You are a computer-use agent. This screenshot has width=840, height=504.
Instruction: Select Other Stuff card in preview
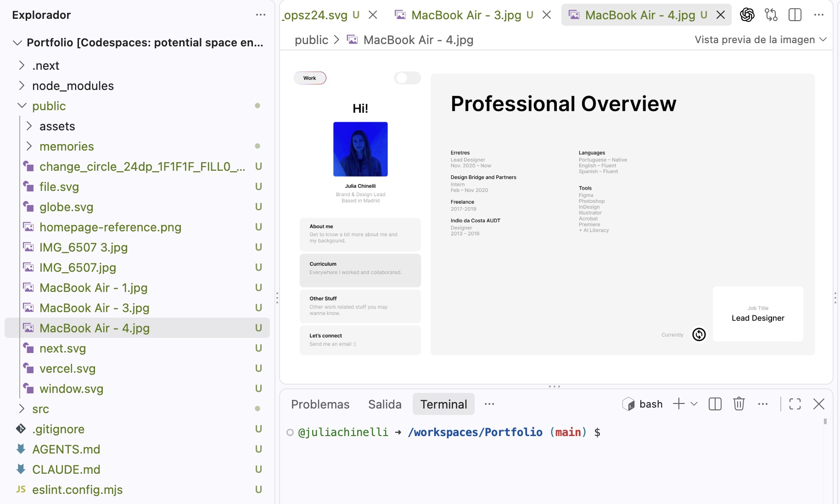pos(360,306)
